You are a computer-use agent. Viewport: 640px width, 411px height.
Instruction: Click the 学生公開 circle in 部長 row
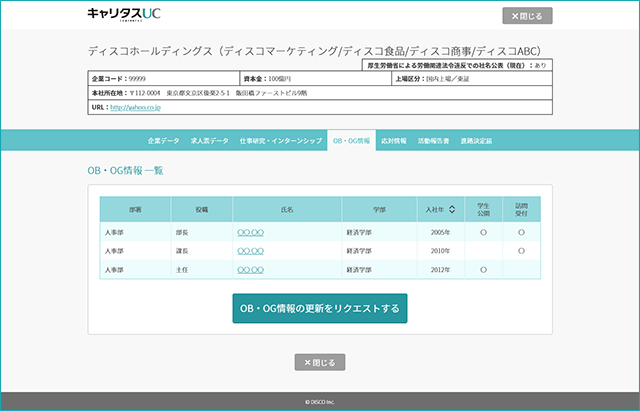point(484,233)
